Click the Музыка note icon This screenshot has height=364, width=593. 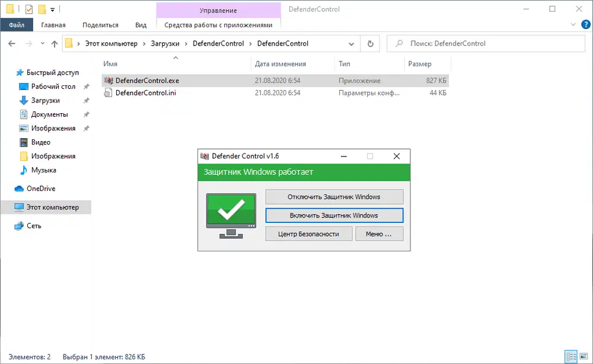(24, 170)
